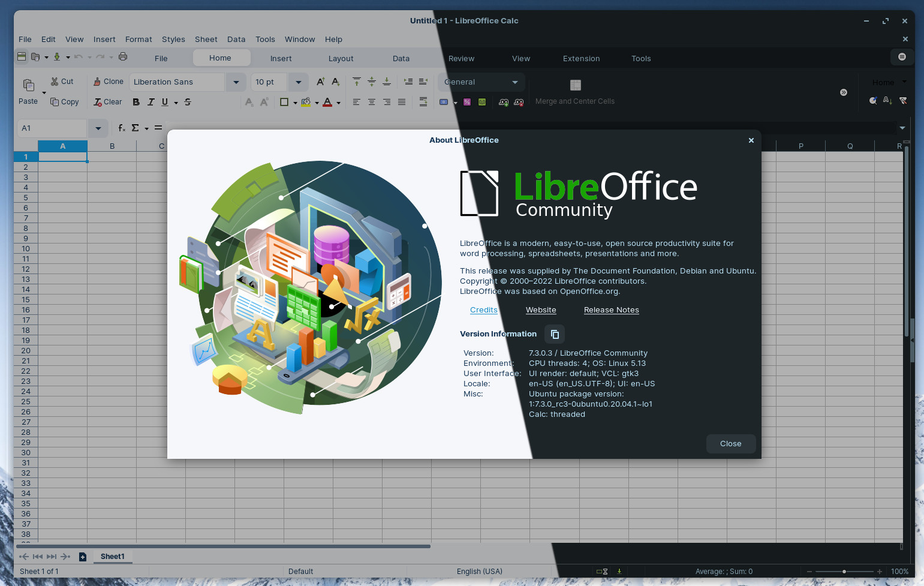The width and height of the screenshot is (924, 586).
Task: Open the Credits link in About dialog
Action: pos(484,310)
